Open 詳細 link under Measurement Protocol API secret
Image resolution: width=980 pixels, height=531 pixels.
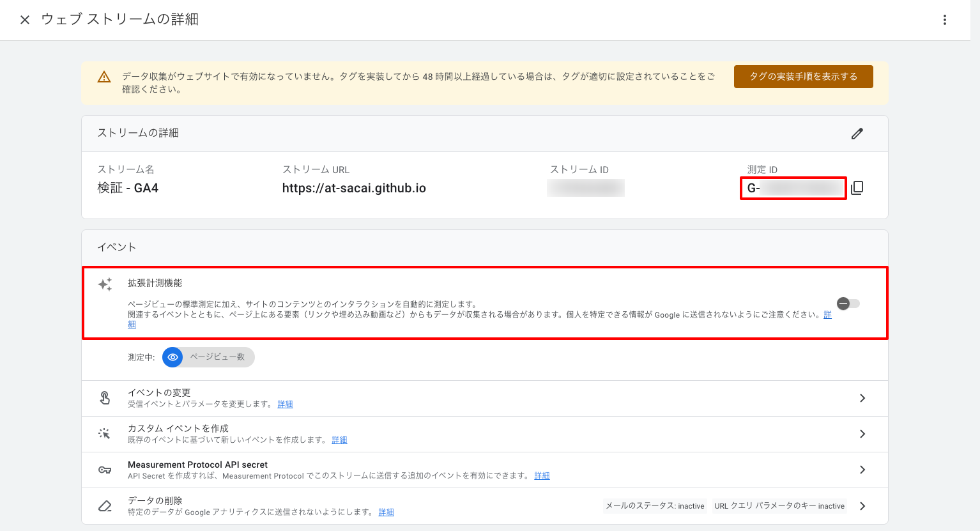tap(542, 476)
